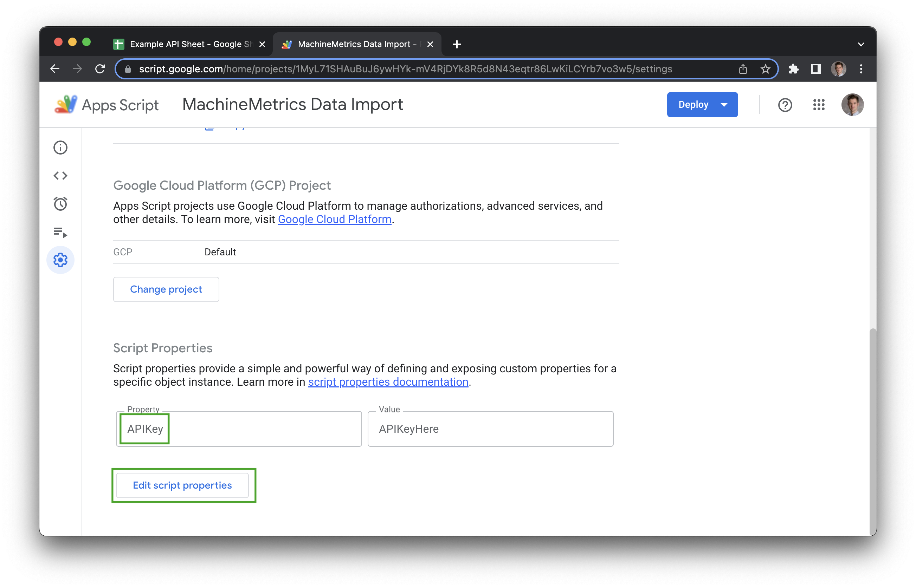Viewport: 916px width, 588px height.
Task: Click the Edit script properties button
Action: [x=182, y=485]
